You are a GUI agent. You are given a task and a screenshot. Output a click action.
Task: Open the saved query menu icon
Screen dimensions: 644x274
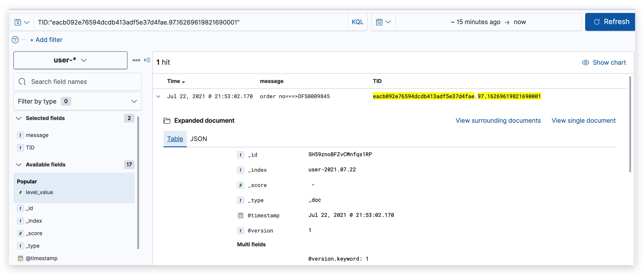point(22,22)
